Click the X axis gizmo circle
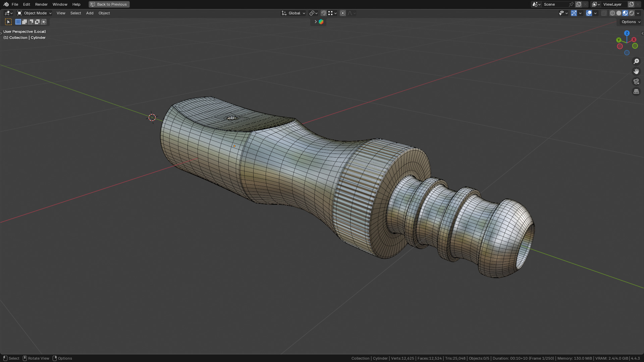Image resolution: width=644 pixels, height=362 pixels. [x=634, y=40]
